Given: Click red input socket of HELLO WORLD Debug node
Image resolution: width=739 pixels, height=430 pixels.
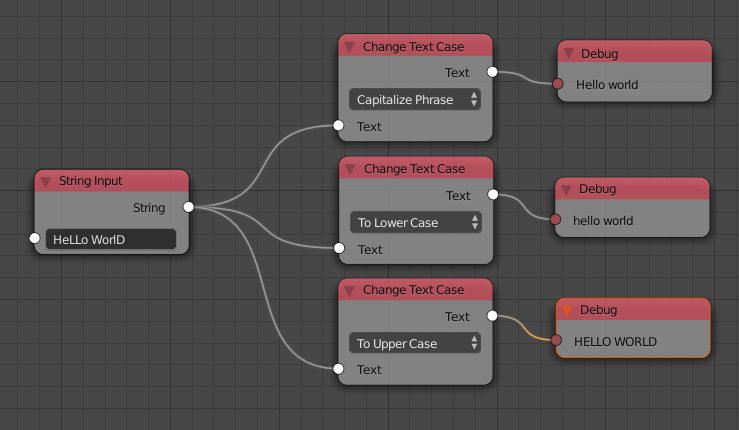Looking at the screenshot, I should [x=556, y=340].
